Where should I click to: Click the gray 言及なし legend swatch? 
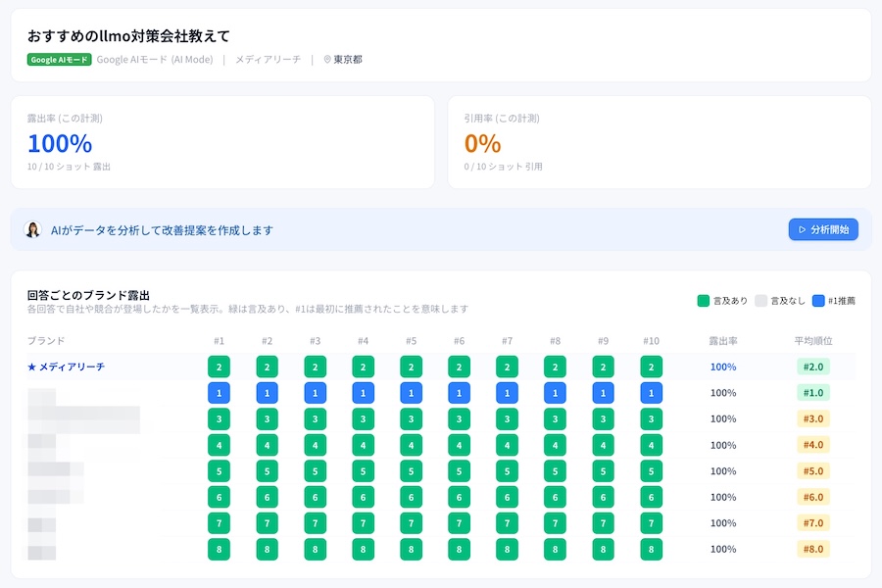pos(760,301)
